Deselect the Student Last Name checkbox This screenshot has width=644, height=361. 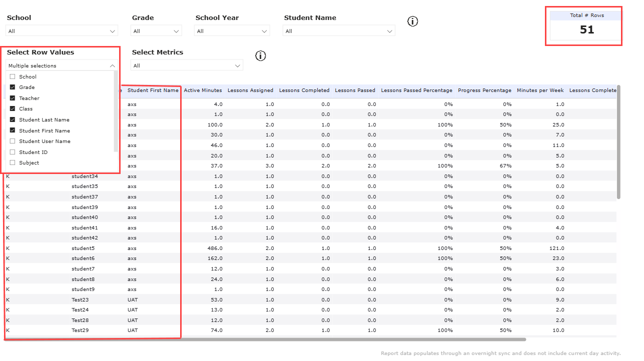[12, 119]
